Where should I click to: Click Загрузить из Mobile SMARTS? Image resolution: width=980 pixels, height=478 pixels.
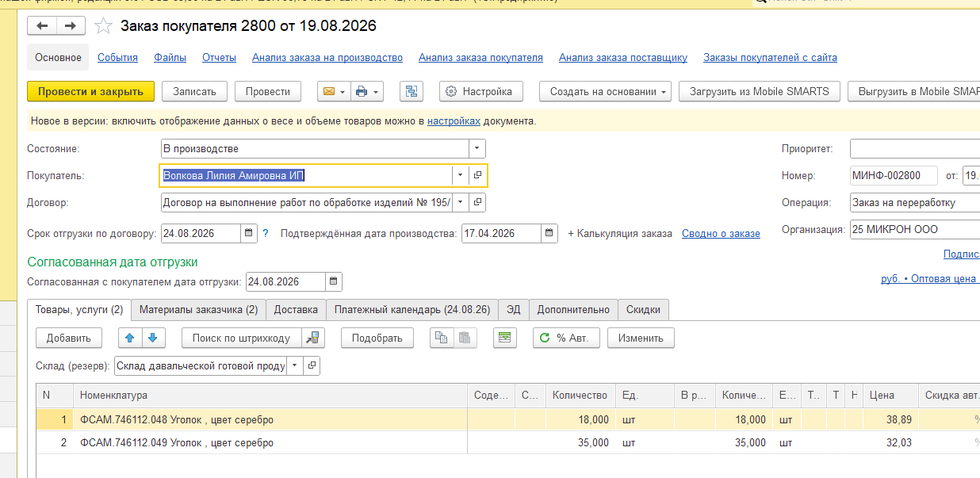coord(760,91)
